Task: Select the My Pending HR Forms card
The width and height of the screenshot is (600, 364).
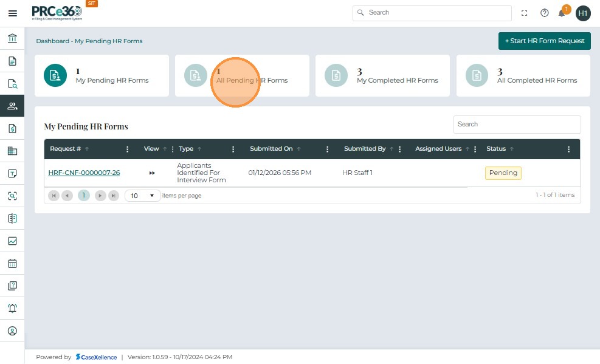Action: click(102, 76)
